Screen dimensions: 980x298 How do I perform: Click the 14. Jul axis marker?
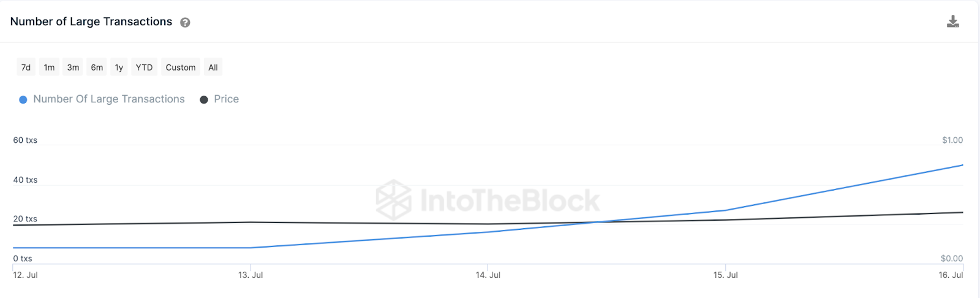tap(488, 275)
